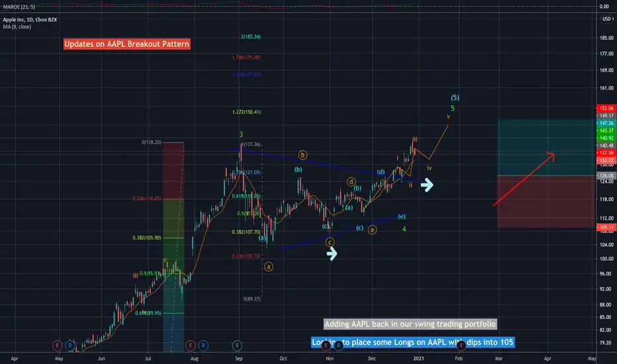This screenshot has height=364, width=617.
Task: Select the cyan (e) wave label
Action: click(401, 216)
